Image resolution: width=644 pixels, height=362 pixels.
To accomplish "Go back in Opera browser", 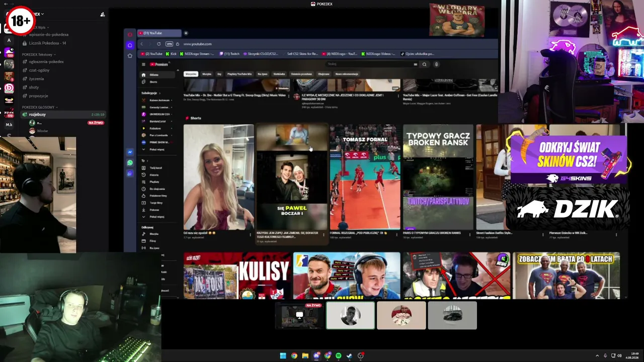I will point(141,44).
